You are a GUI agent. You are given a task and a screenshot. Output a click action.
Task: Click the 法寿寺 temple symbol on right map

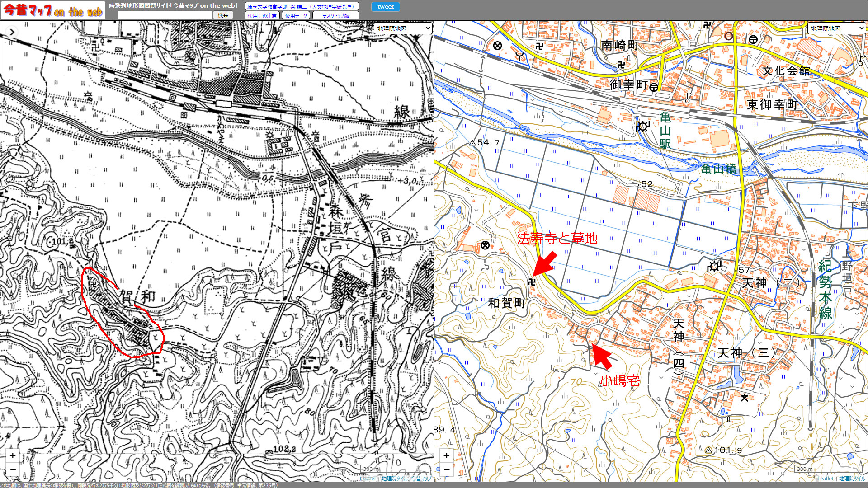click(x=532, y=282)
